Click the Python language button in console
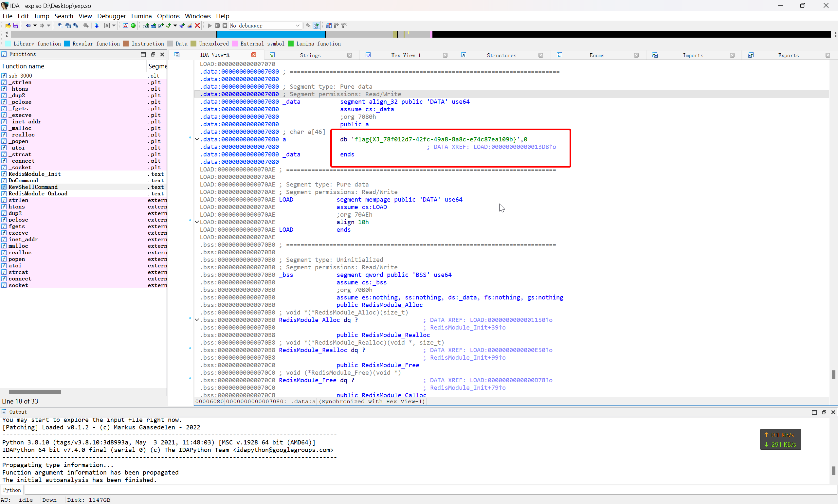This screenshot has width=838, height=504. pos(12,490)
